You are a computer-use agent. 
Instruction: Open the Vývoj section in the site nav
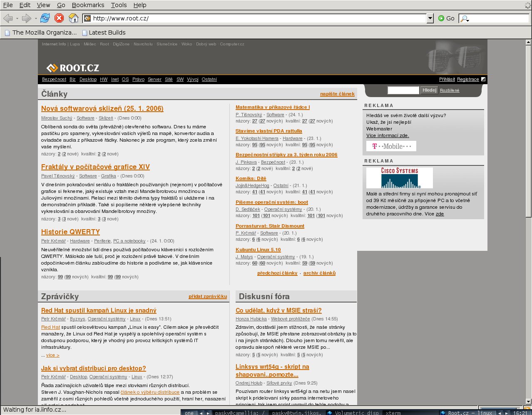[193, 79]
